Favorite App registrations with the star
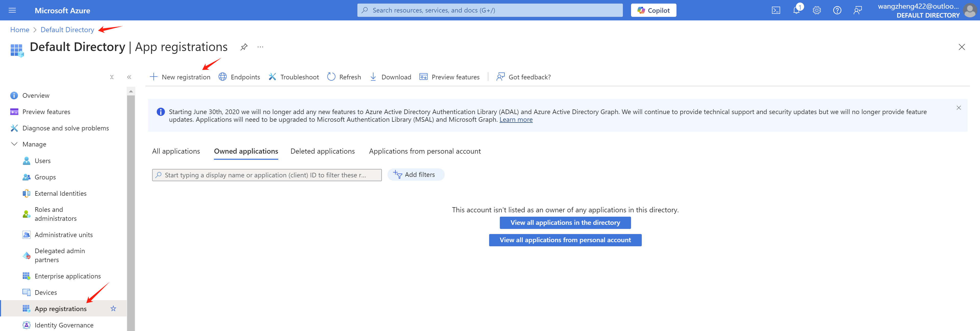The image size is (980, 331). pos(113,309)
